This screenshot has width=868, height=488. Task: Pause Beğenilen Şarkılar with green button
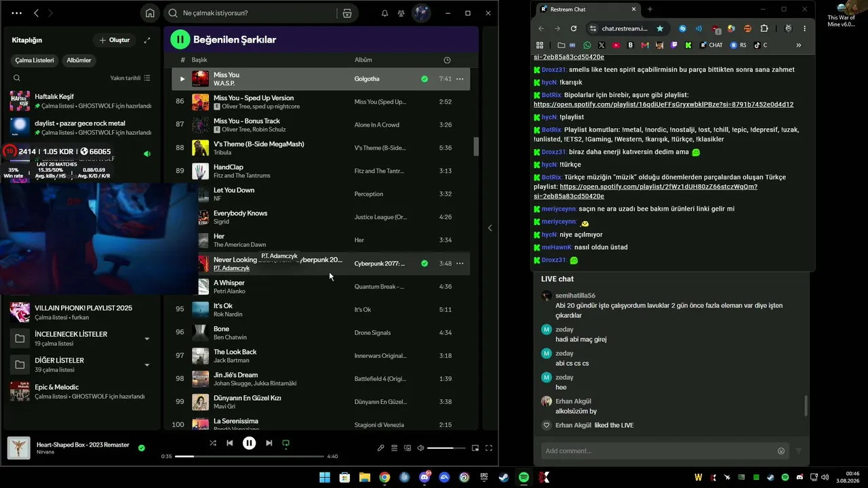[180, 39]
